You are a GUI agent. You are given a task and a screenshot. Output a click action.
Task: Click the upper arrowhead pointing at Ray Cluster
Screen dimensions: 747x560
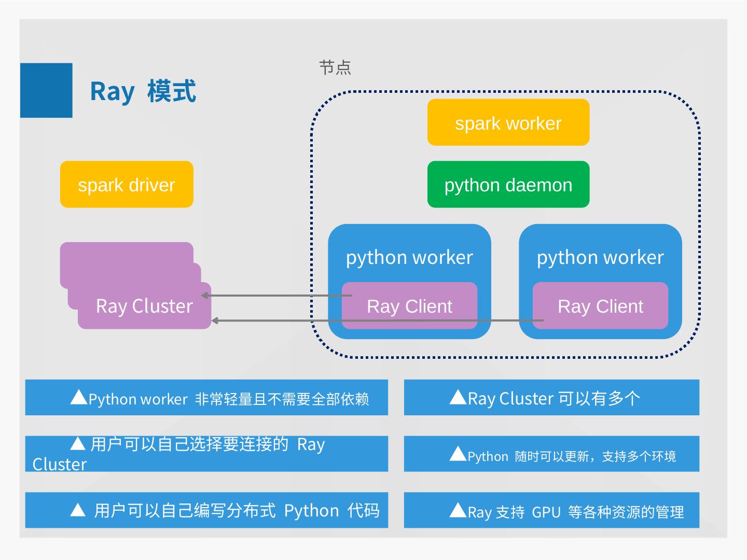coord(205,296)
